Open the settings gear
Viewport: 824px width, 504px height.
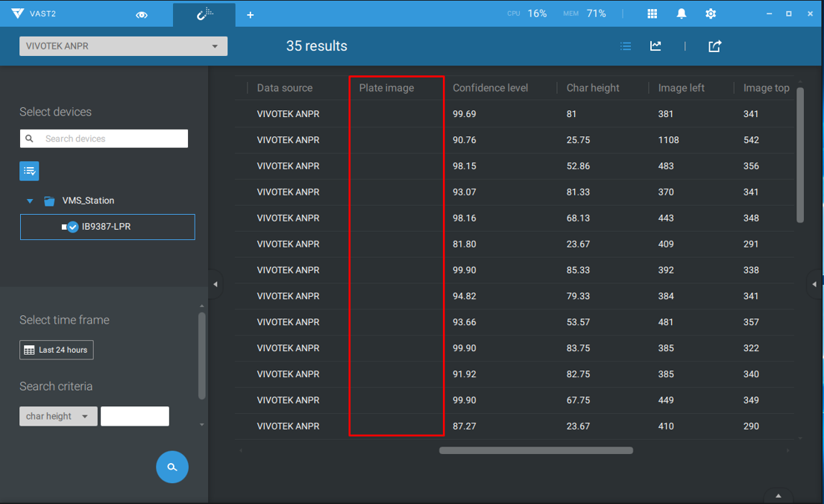click(x=710, y=13)
